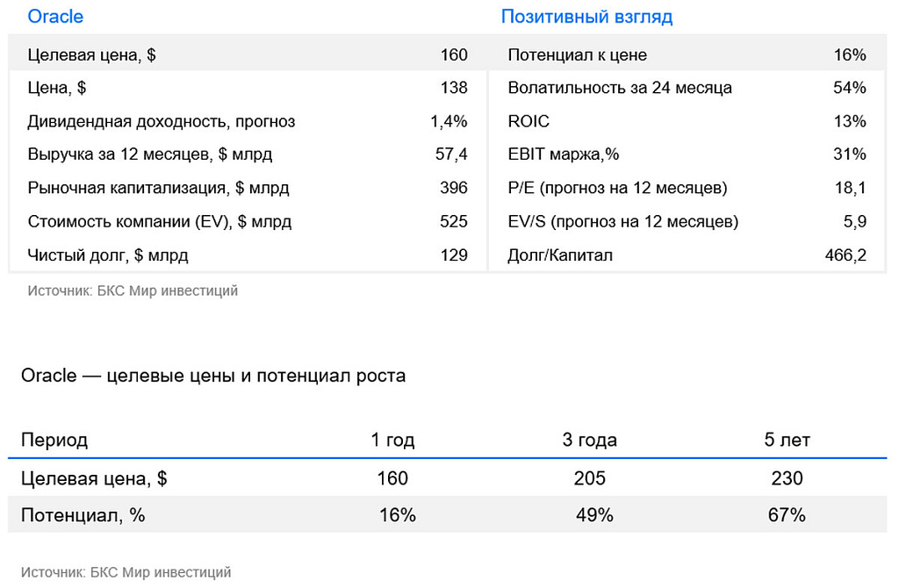Click the 5-year target price 230
This screenshot has height=588, width=899.
(x=787, y=478)
